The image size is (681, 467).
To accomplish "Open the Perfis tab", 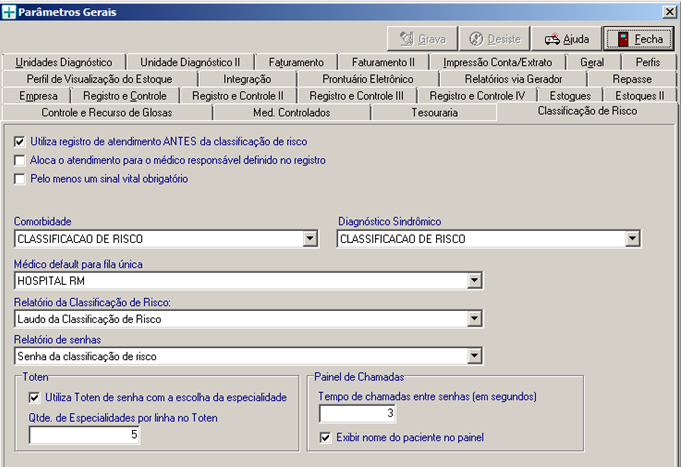I will click(x=648, y=63).
